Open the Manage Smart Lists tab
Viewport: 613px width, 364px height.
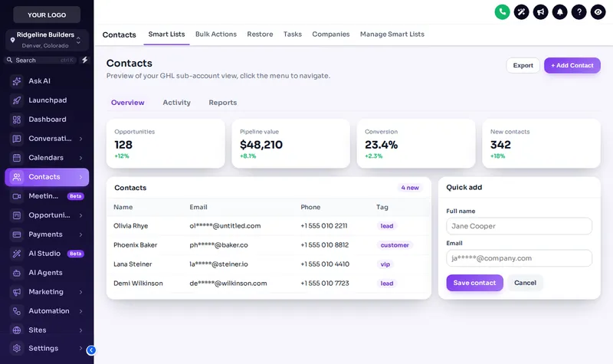[x=392, y=34]
